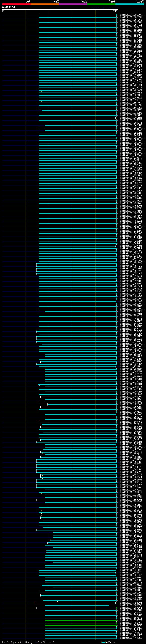Click the 20% legend label
The height and width of the screenshot is (644, 146).
click(28, 2)
